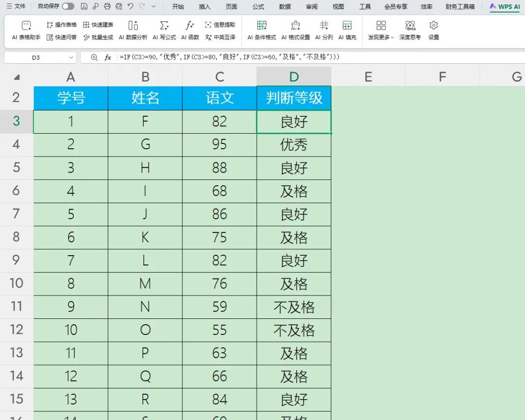This screenshot has width=525, height=420.
Task: Click the 信息提取 tool
Action: (220, 25)
